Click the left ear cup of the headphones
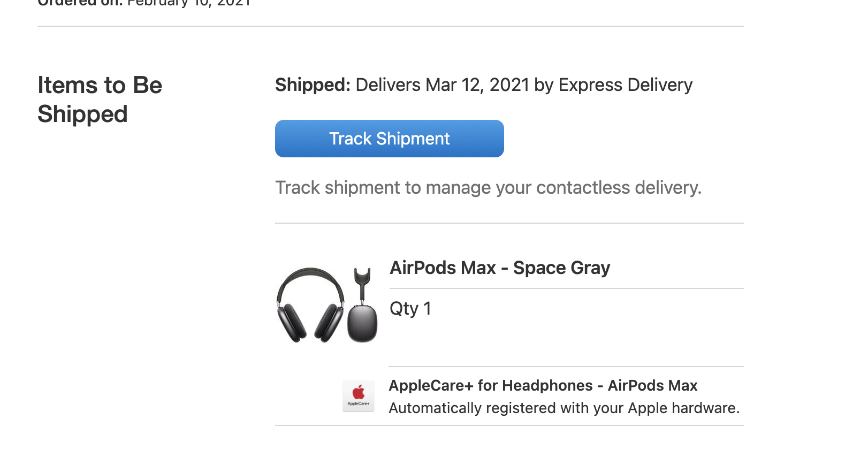 coord(291,322)
